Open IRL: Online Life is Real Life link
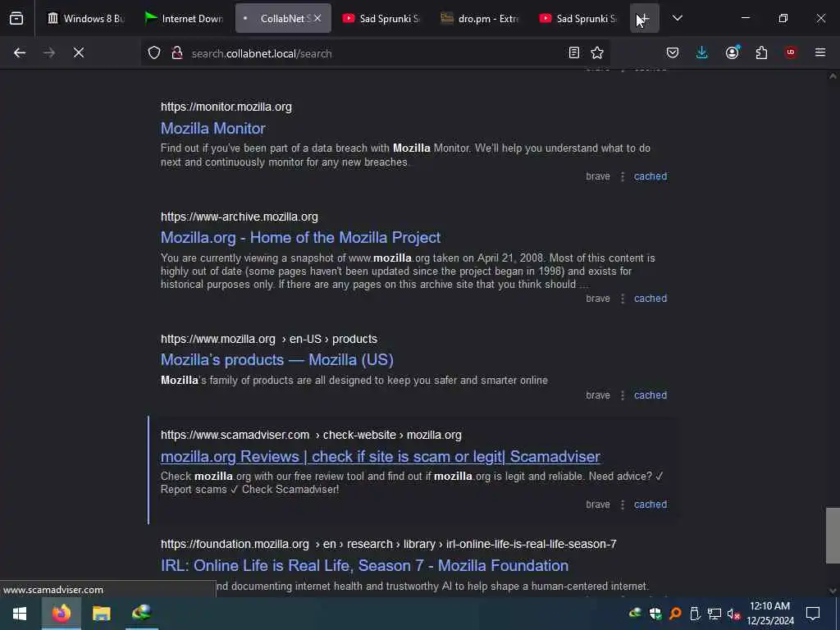Viewport: 840px width, 630px height. point(364,566)
